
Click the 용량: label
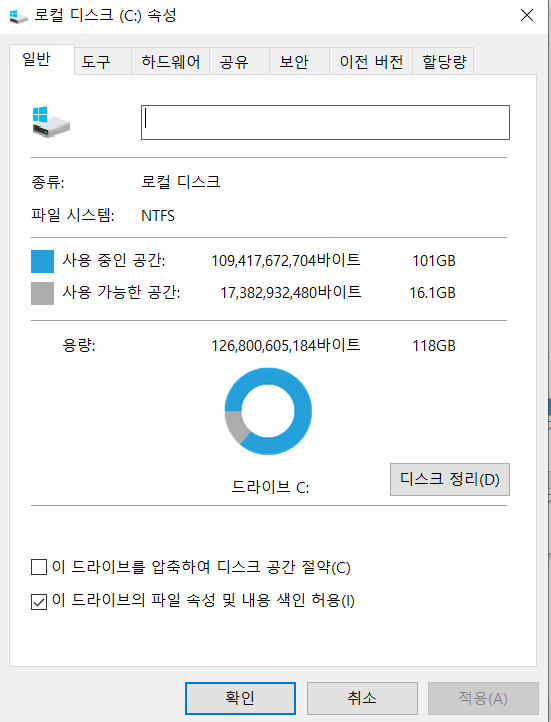[x=79, y=345]
